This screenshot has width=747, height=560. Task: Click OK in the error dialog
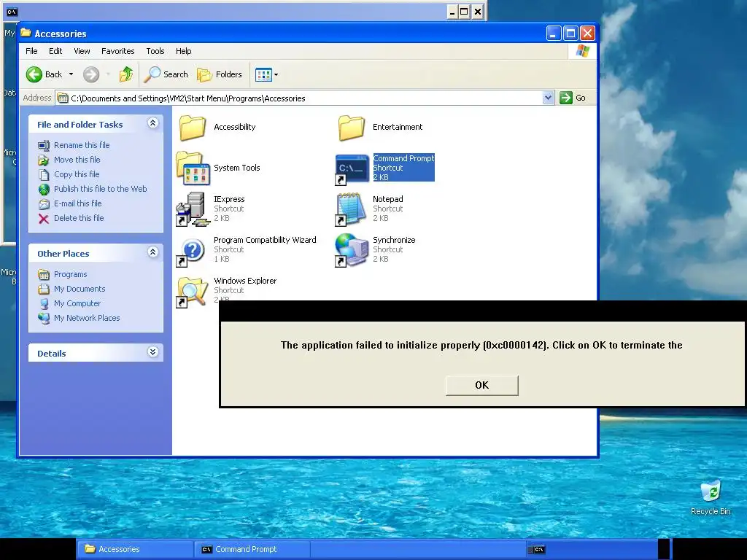[x=481, y=385]
